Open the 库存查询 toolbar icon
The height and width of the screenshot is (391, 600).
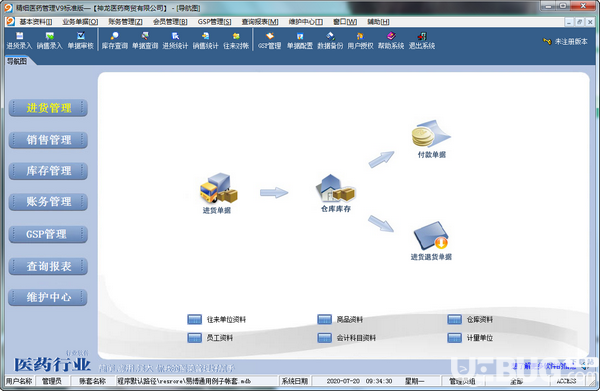(114, 41)
